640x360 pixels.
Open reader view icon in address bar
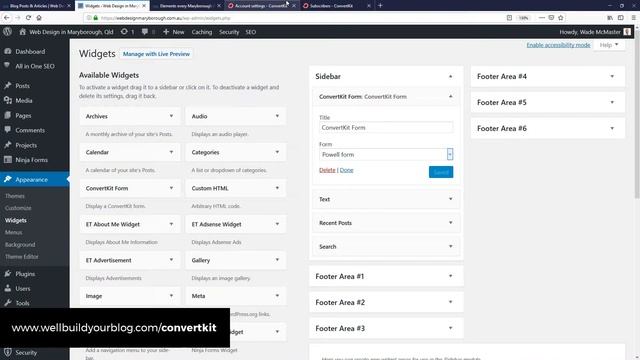coord(509,18)
